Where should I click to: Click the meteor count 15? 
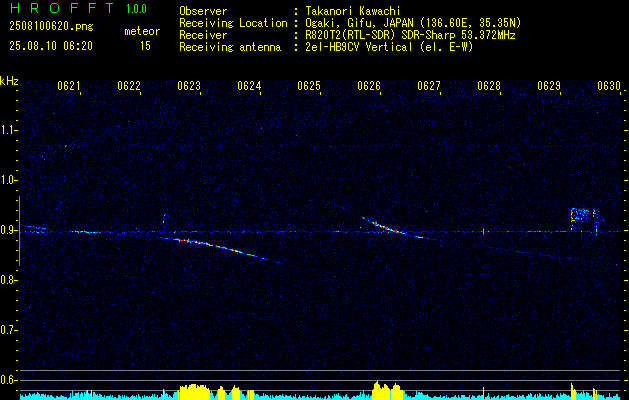coord(145,46)
